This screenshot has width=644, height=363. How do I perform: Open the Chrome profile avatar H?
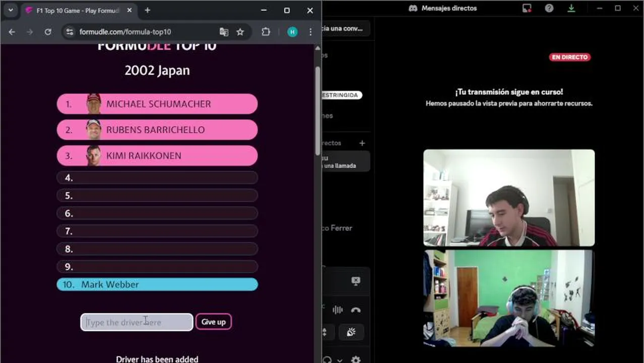[x=292, y=32]
